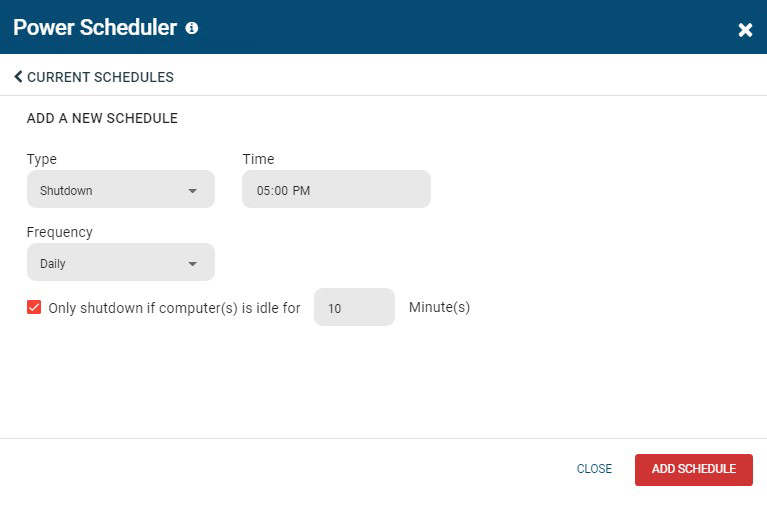Screen dimensions: 767x510
Task: Open the Frequency dropdown showing Daily
Action: click(x=121, y=262)
